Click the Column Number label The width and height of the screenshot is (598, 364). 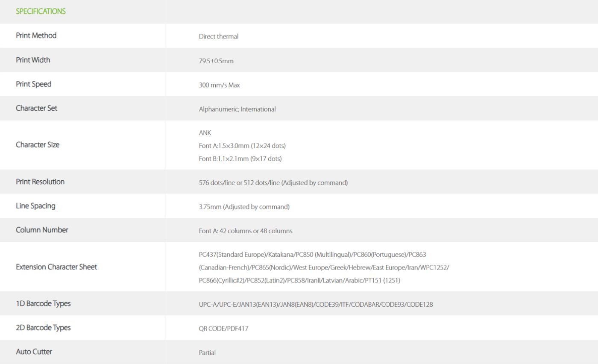(42, 230)
